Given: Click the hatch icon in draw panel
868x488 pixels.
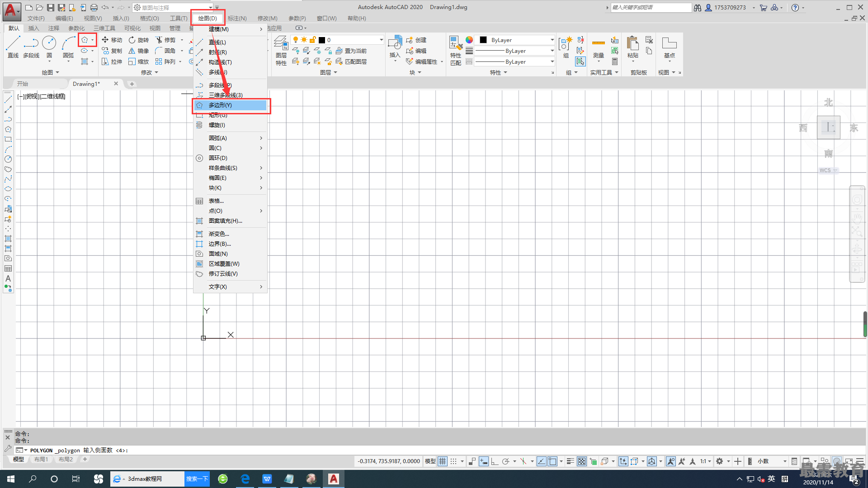Looking at the screenshot, I should tap(85, 61).
